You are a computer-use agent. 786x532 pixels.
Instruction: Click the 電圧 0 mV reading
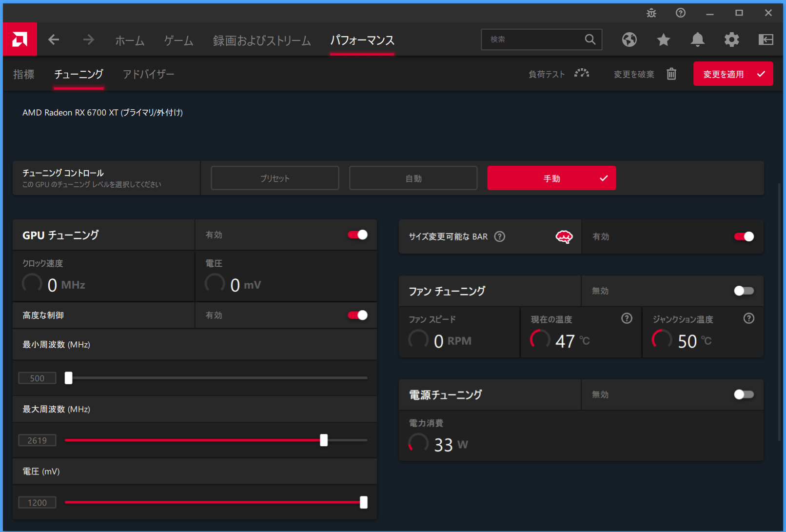point(233,284)
